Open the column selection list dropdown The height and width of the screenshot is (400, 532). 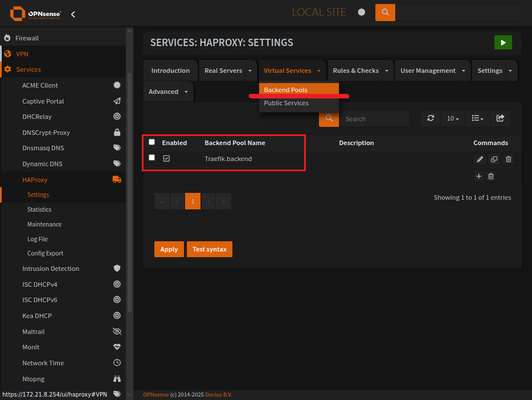pos(477,118)
